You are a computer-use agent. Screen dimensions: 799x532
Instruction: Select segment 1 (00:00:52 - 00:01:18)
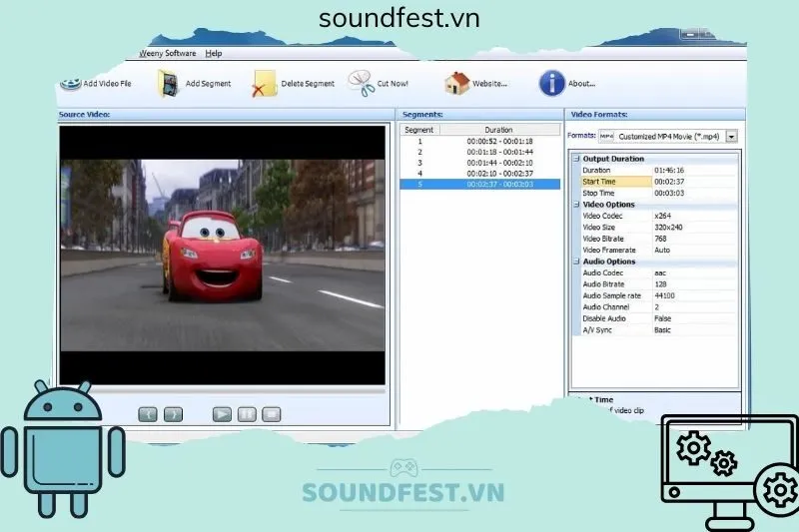(x=480, y=141)
